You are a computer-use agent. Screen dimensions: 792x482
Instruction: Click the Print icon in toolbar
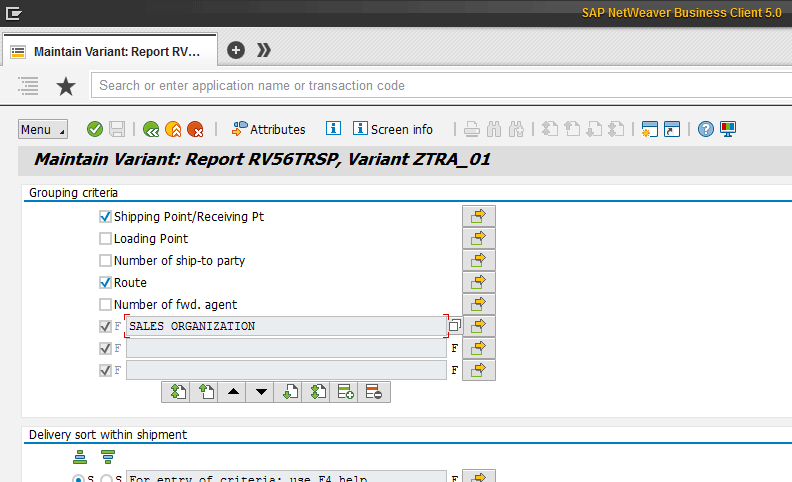pyautogui.click(x=472, y=129)
